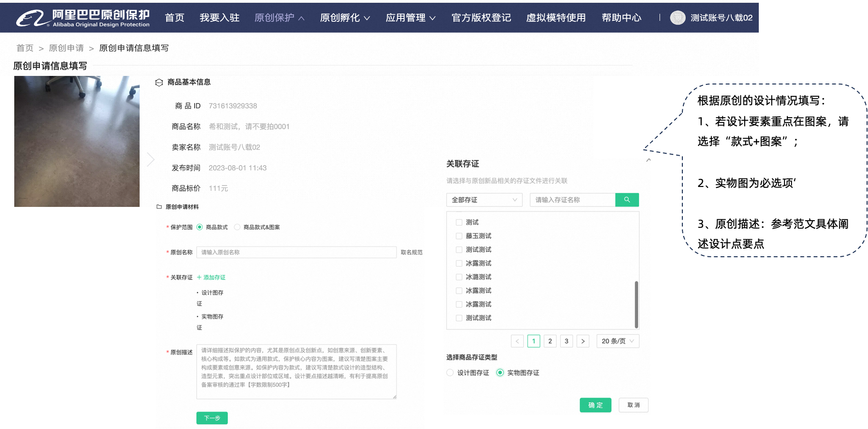
Task: Go to page 2 of certificates
Action: 550,341
